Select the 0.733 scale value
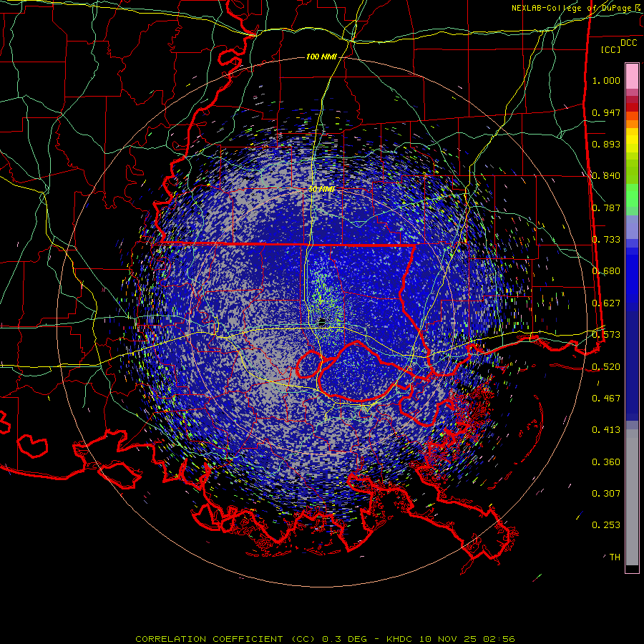The height and width of the screenshot is (644, 644). [x=606, y=240]
